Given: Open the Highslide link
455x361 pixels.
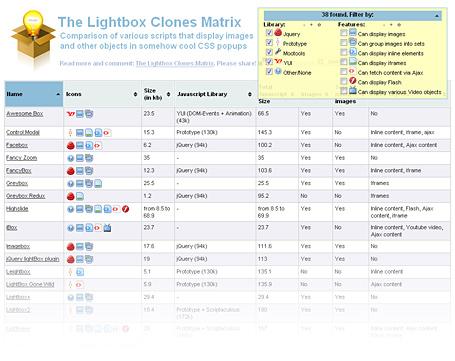Looking at the screenshot, I should (x=17, y=209).
